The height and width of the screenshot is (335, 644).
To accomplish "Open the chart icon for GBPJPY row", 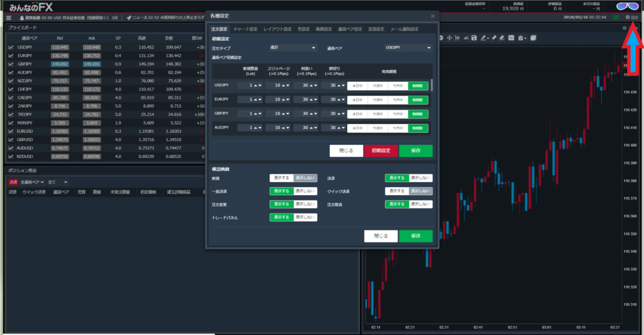I will pyautogui.click(x=11, y=64).
